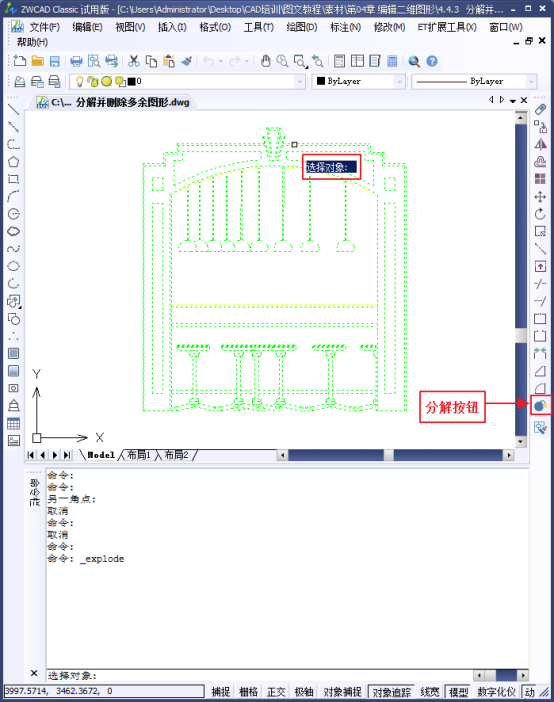Click the Mirror tool icon
The image size is (554, 702).
(x=540, y=144)
